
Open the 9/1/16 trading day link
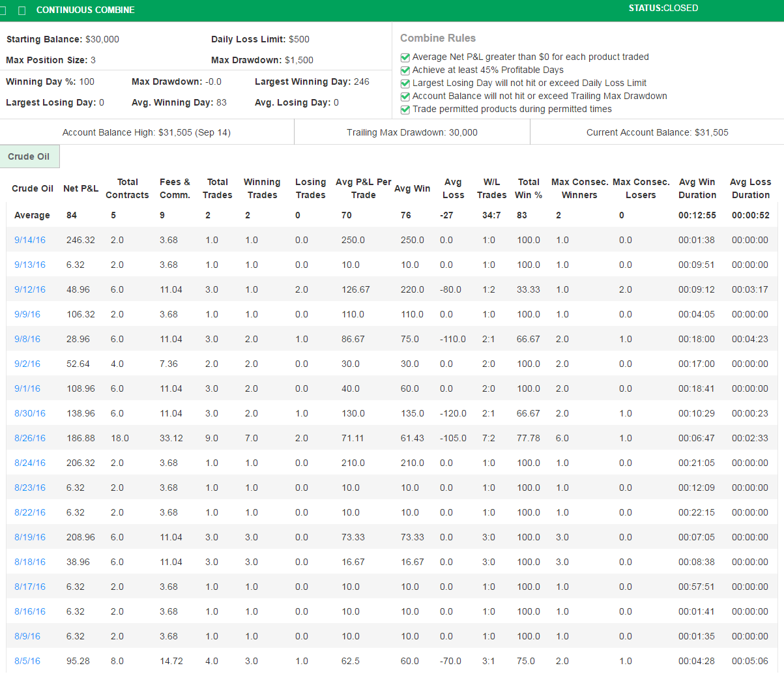(x=27, y=388)
